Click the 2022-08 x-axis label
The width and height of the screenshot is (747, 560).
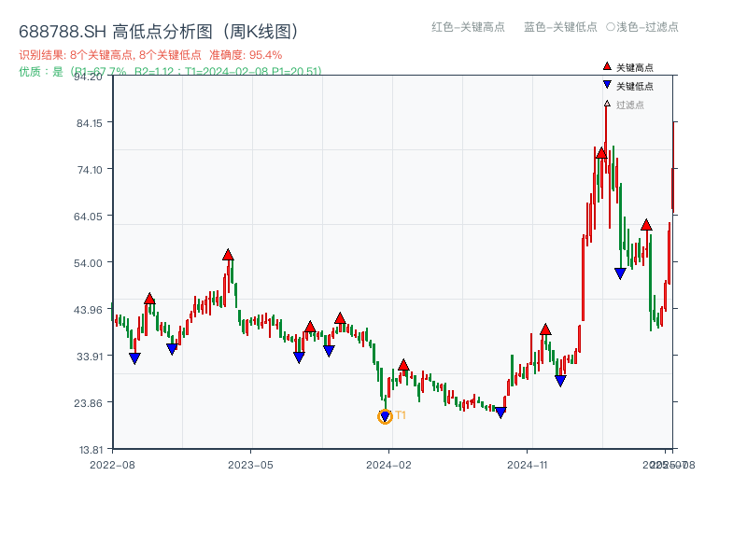112,465
